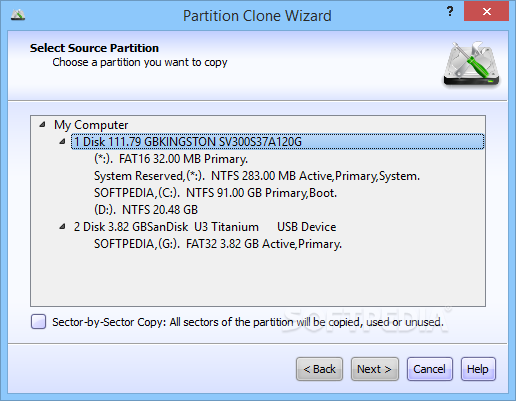516x401 pixels.
Task: Cancel the clone wizard
Action: [x=430, y=369]
